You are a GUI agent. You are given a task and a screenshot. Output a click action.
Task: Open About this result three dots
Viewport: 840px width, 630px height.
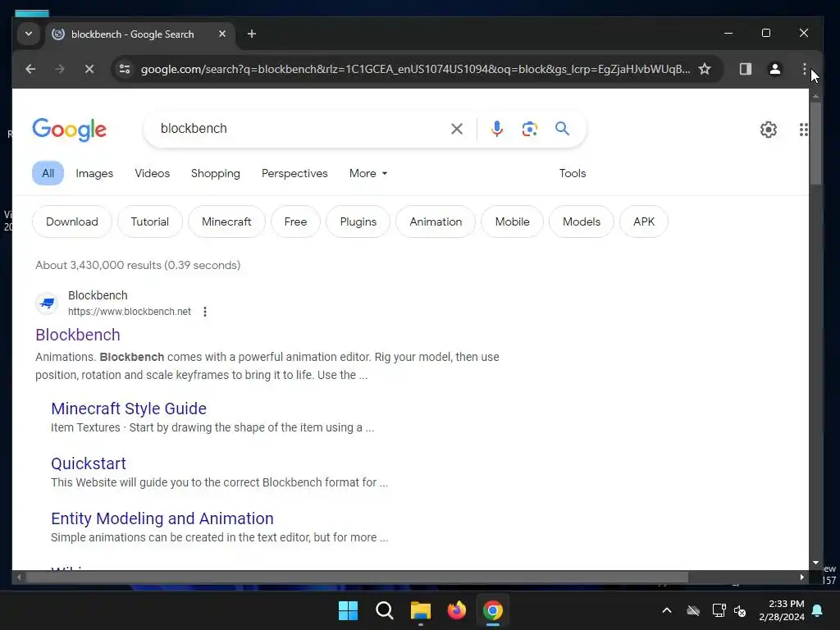tap(205, 312)
